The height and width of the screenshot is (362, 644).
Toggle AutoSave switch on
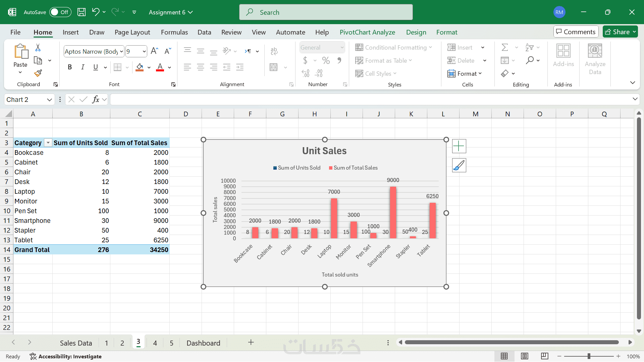(60, 12)
